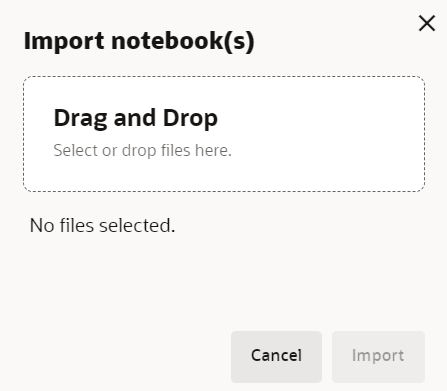Click the 'Select or drop files here.' text
447x391 pixels.
click(x=142, y=150)
